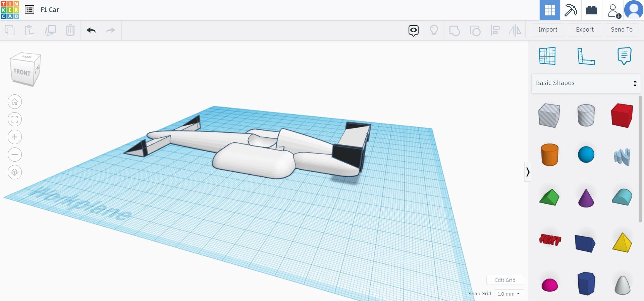Click the Home view button
Image resolution: width=644 pixels, height=301 pixels.
[x=15, y=102]
